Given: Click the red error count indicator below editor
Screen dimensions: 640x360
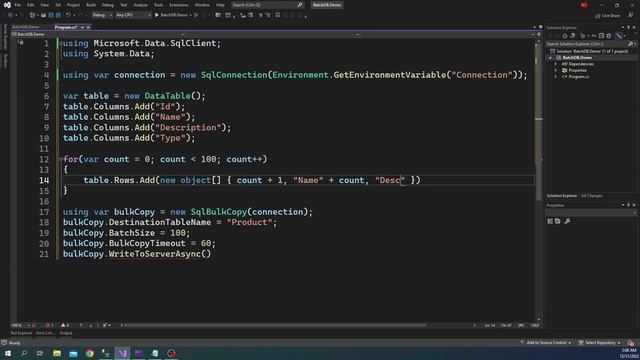Looking at the screenshot, I should click(x=49, y=325).
